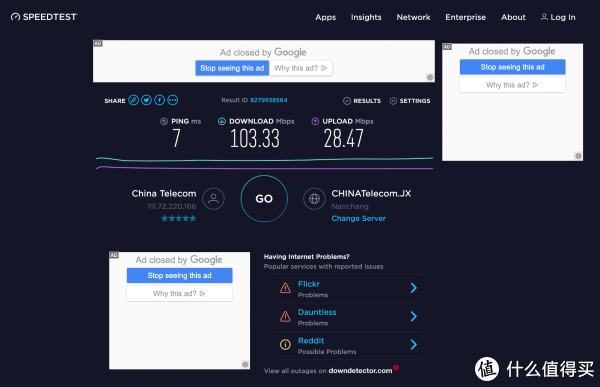The height and width of the screenshot is (387, 600).
Task: Click IP address 111.72.220.166
Action: pyautogui.click(x=172, y=206)
